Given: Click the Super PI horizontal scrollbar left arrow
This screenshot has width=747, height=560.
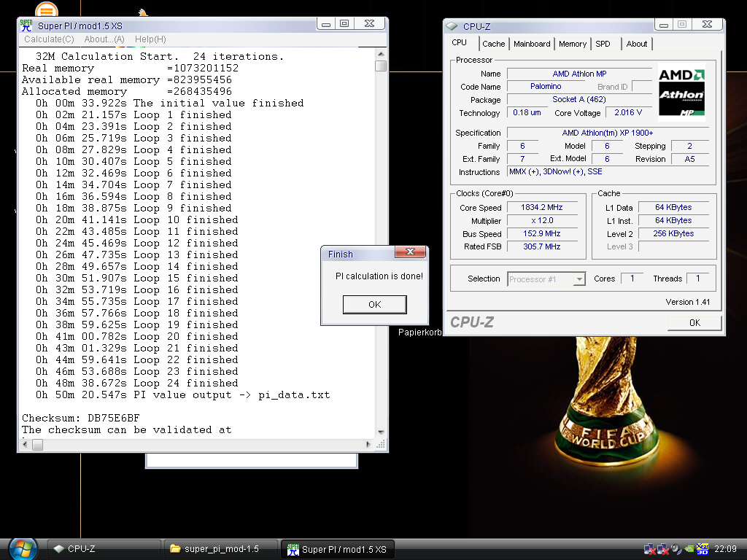Looking at the screenshot, I should point(26,445).
